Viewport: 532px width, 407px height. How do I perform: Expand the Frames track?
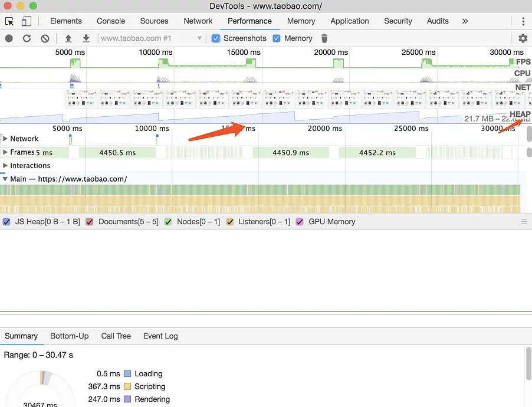[x=5, y=152]
